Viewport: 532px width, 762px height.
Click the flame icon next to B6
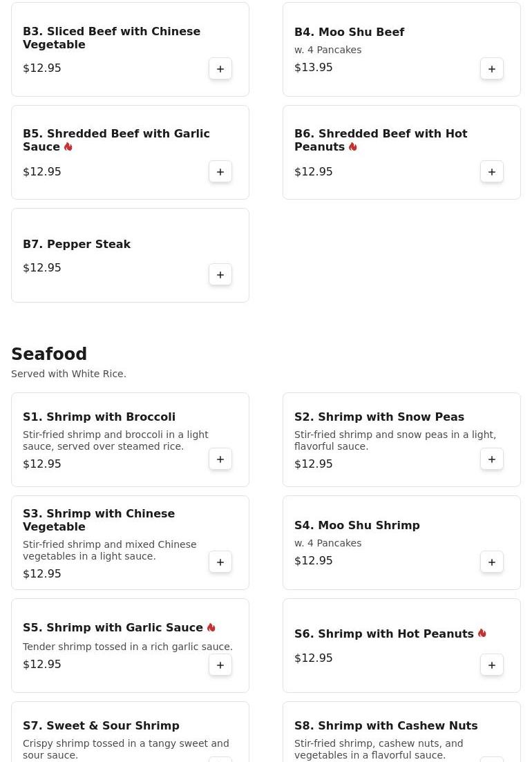pos(353,146)
